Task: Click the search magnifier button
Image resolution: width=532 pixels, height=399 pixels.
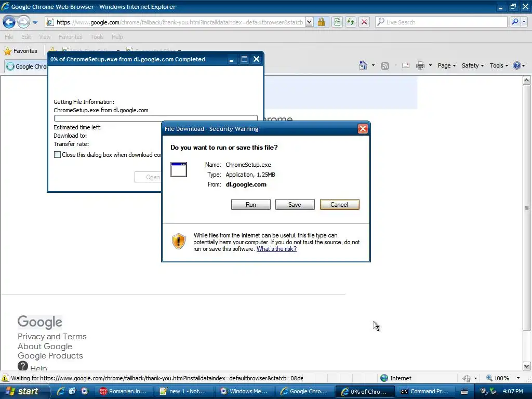Action: coord(515,22)
